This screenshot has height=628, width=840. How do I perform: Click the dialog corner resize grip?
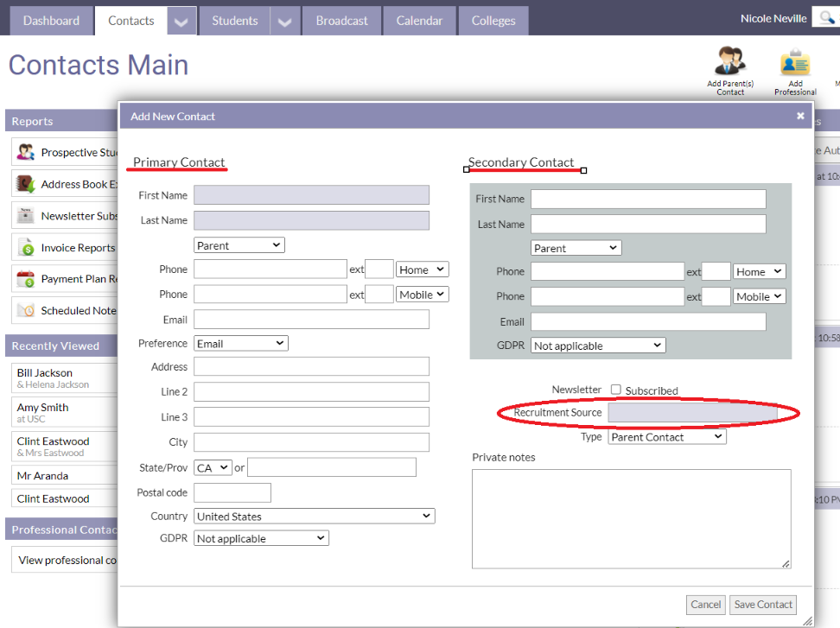tap(807, 621)
